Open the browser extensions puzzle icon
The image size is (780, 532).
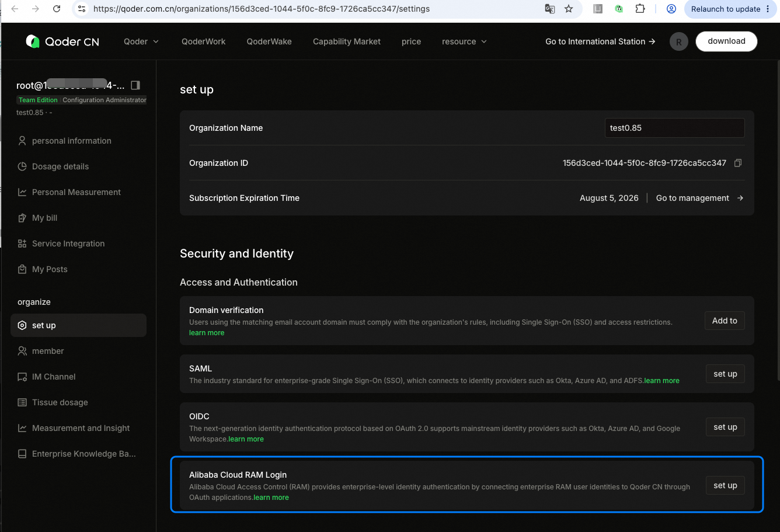tap(640, 9)
